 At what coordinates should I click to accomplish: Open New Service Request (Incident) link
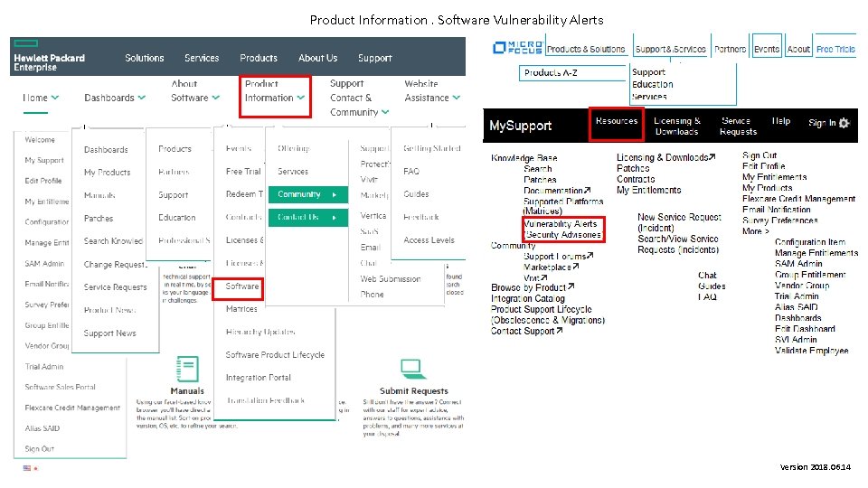679,222
